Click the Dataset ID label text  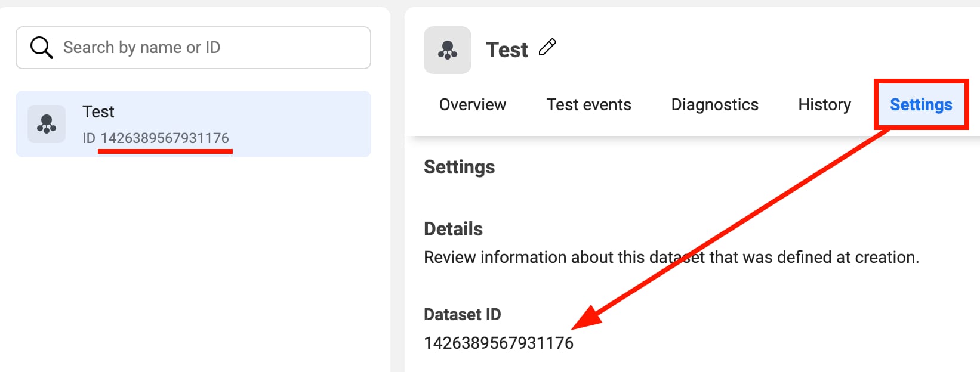click(463, 314)
